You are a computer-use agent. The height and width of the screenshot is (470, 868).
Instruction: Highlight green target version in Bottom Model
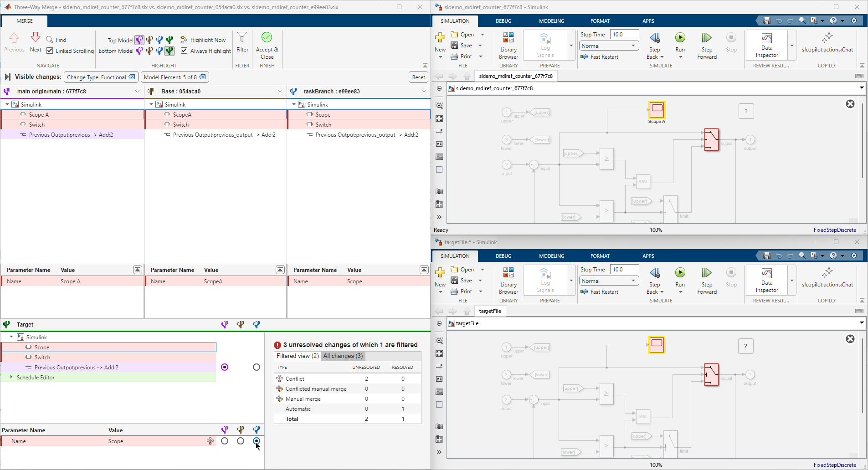pyautogui.click(x=169, y=51)
